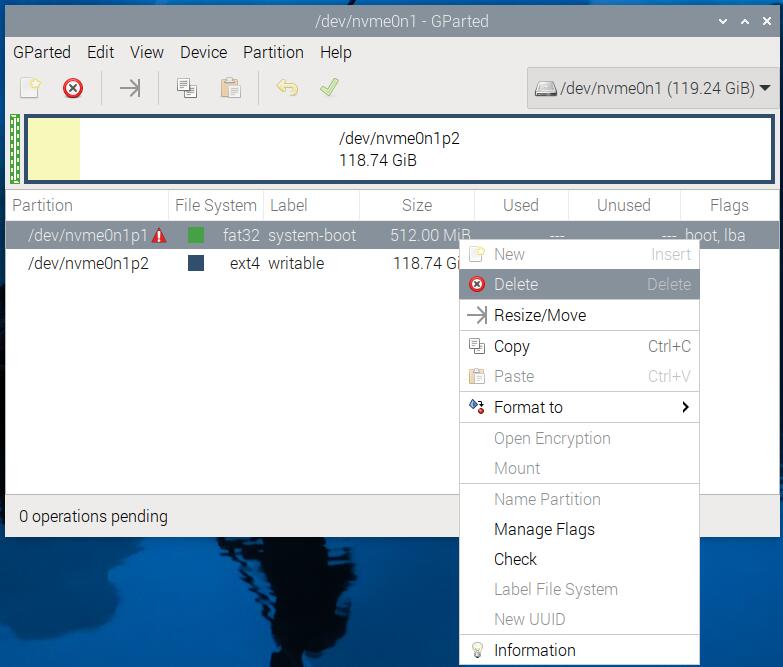Image resolution: width=783 pixels, height=667 pixels.
Task: Click the Format to icon in context menu
Action: [x=477, y=407]
